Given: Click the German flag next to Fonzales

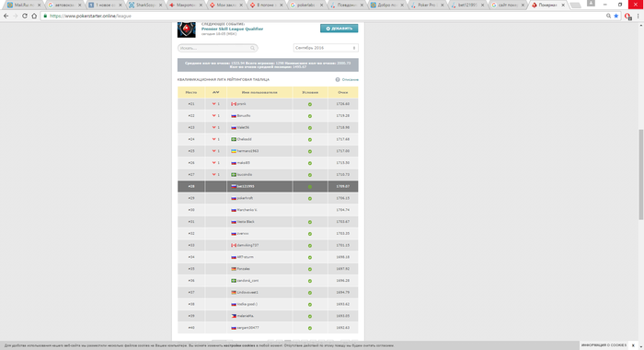Looking at the screenshot, I should point(234,269).
